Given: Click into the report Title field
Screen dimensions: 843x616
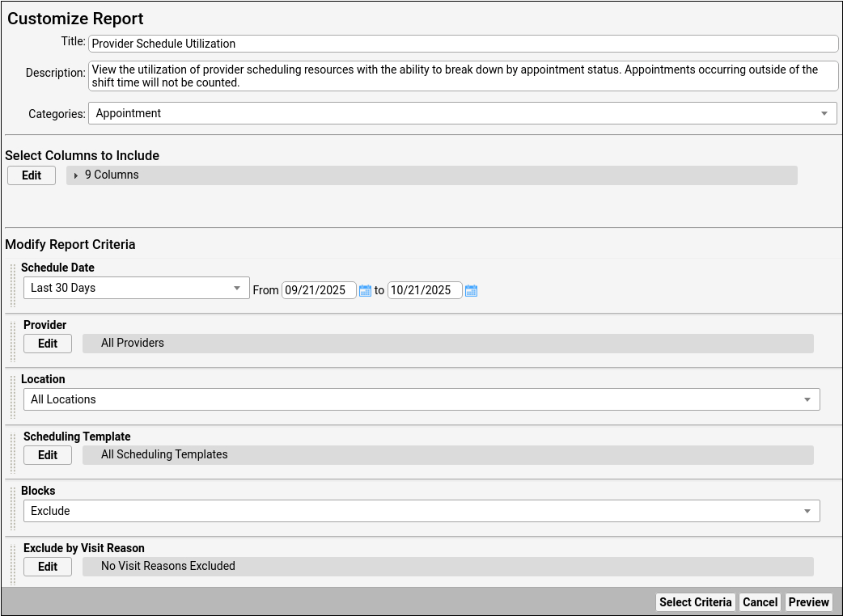Looking at the screenshot, I should pos(463,44).
